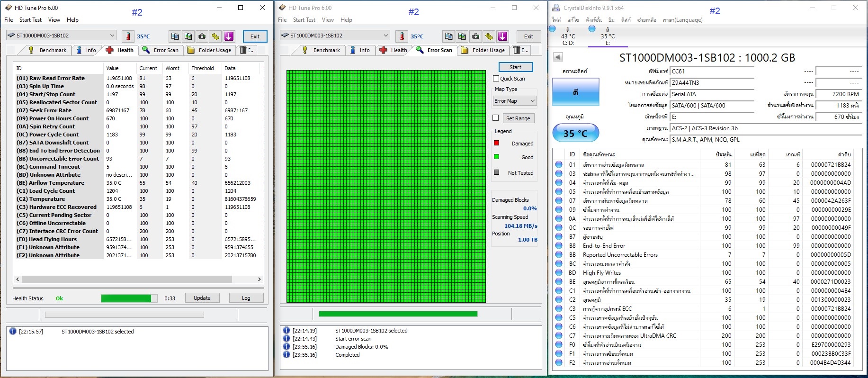The image size is (868, 378).
Task: Click HD Tune Pro title icon in left window
Action: tap(9, 8)
